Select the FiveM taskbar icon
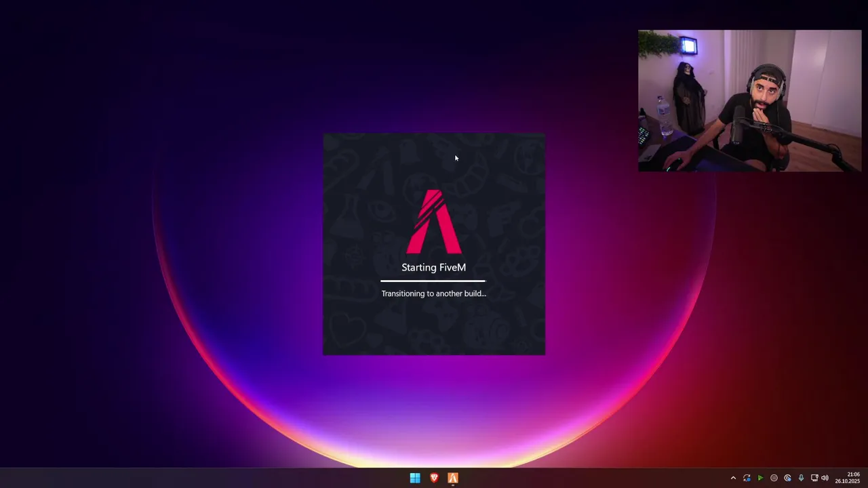This screenshot has width=868, height=488. point(453,478)
